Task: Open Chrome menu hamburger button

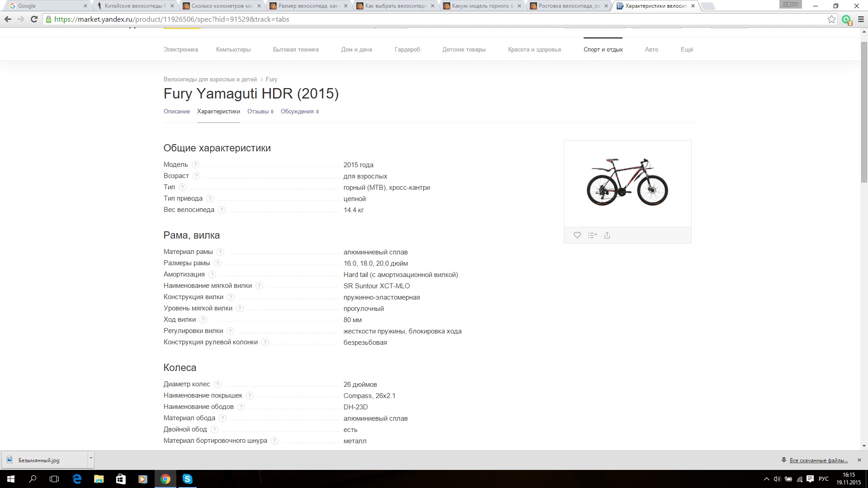Action: pyautogui.click(x=861, y=19)
